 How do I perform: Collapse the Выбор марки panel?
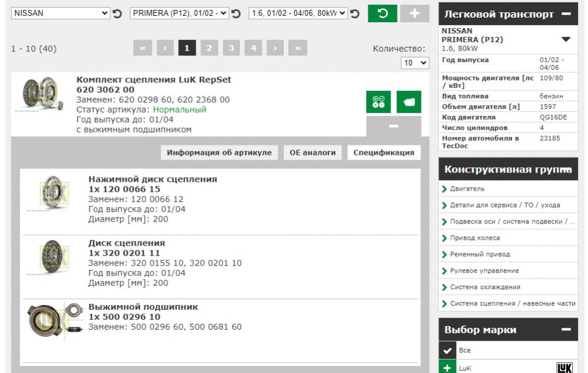point(566,330)
